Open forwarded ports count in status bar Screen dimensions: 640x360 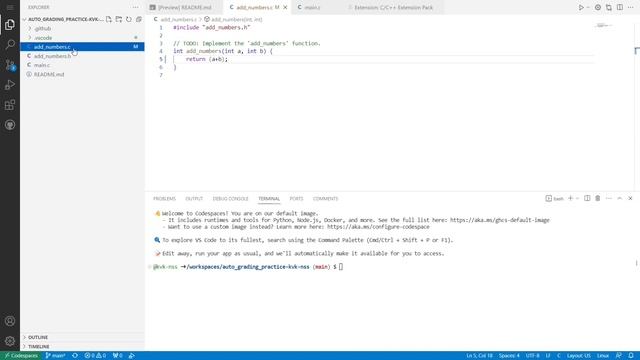[118, 356]
